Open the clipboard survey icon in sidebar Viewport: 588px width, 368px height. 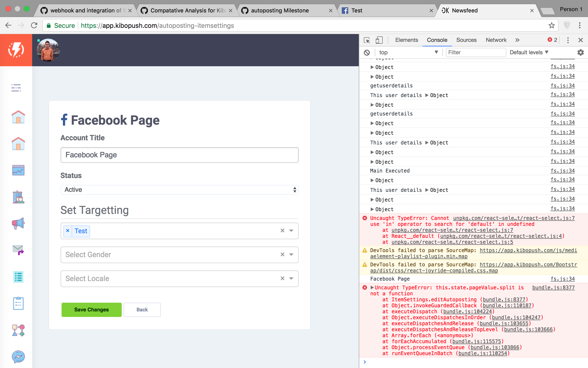[x=18, y=303]
